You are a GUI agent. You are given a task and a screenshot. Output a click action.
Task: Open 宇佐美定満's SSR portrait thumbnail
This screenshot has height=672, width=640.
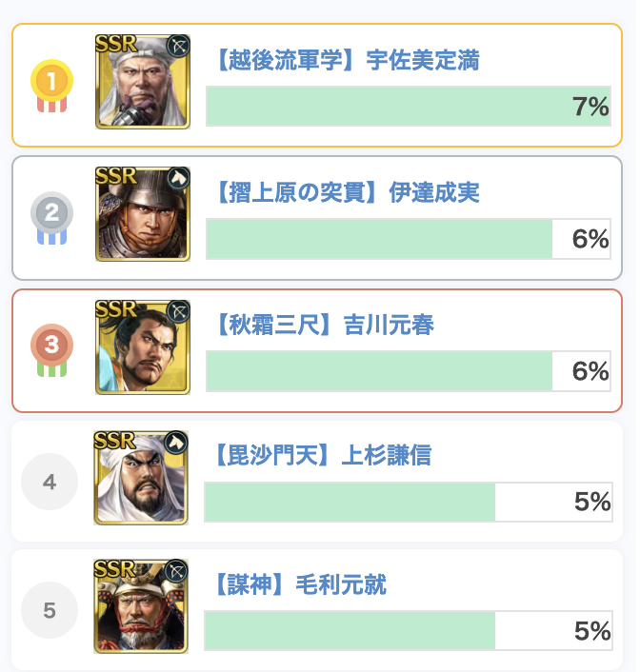pos(143,82)
